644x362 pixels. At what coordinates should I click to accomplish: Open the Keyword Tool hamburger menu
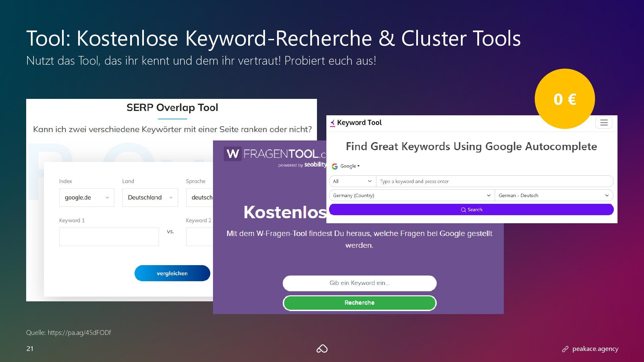604,123
